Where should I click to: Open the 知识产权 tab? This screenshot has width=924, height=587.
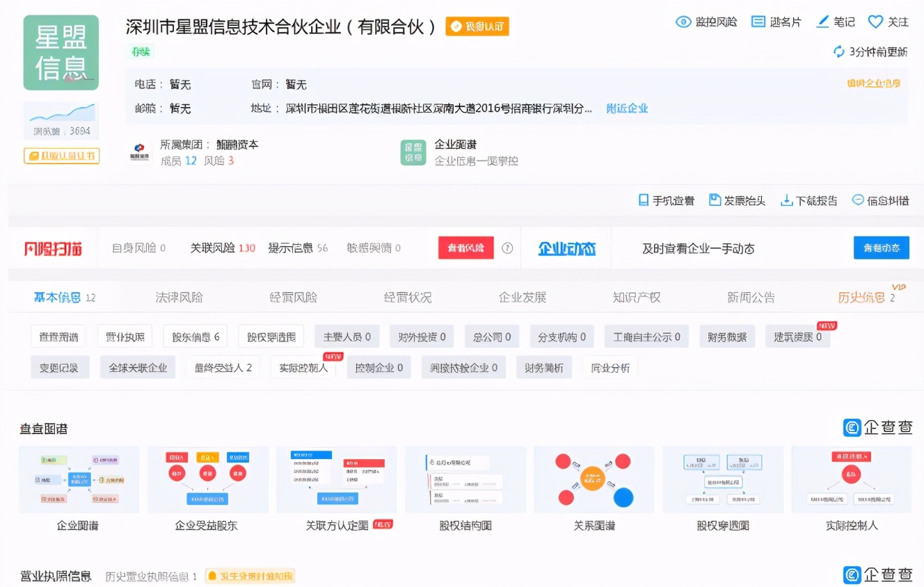point(636,298)
